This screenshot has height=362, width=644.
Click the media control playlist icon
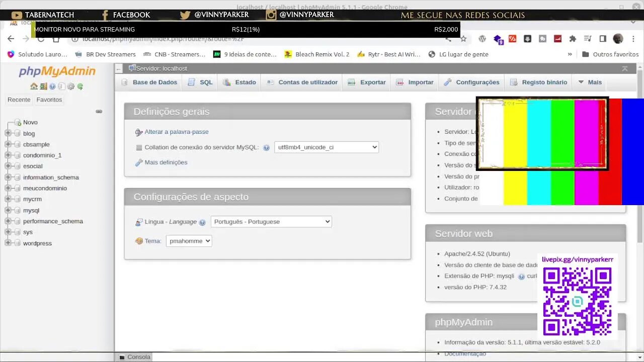point(588,39)
